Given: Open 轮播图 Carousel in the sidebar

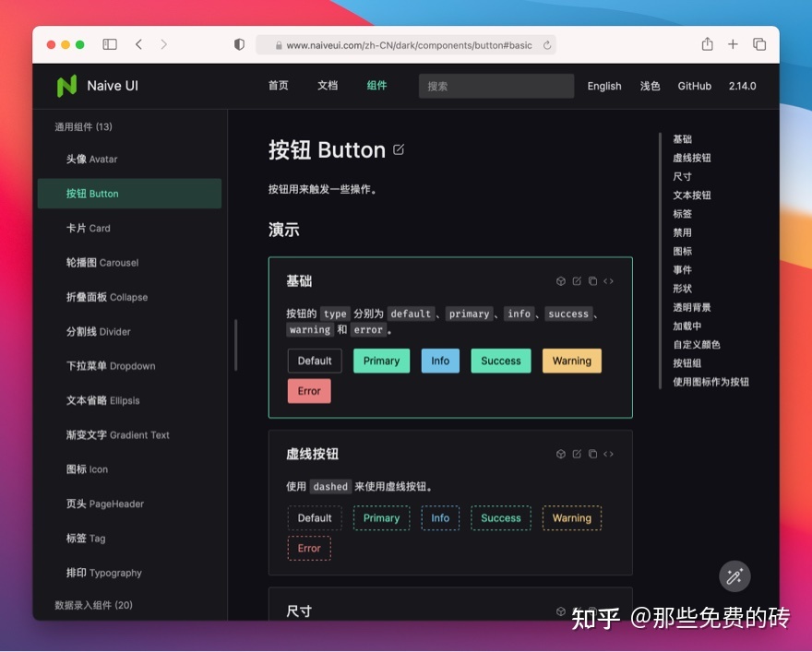Looking at the screenshot, I should click(x=129, y=262).
